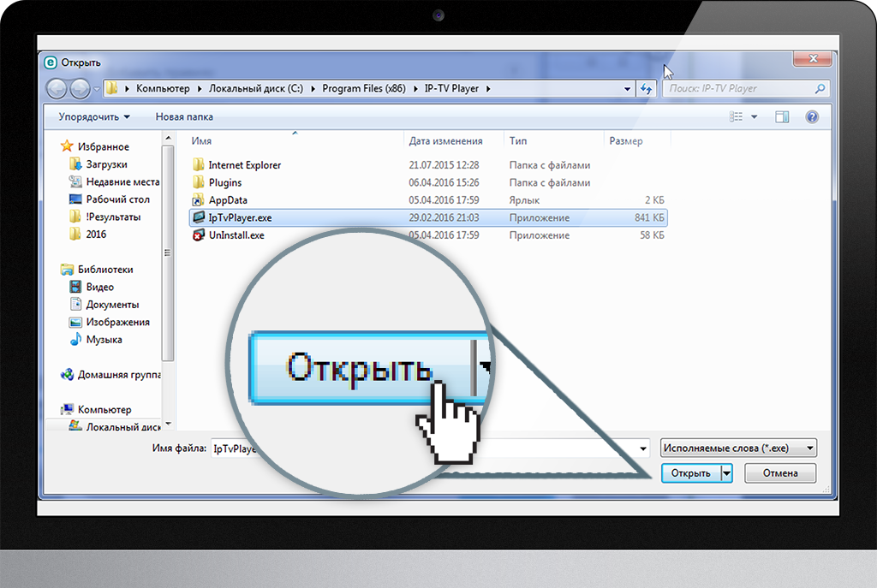Viewport: 877px width, 588px height.
Task: Select Загрузки in the navigation pane
Action: click(106, 164)
